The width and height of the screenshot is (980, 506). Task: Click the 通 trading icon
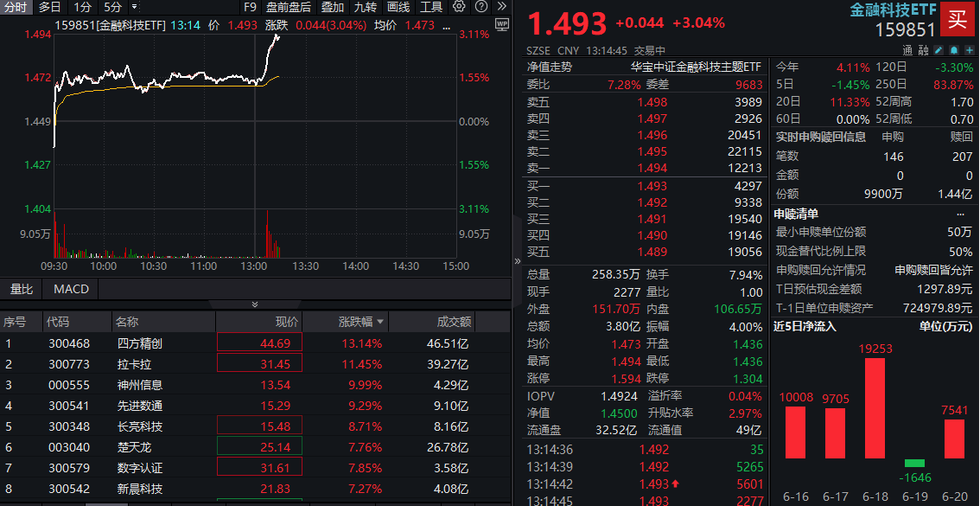click(x=908, y=50)
